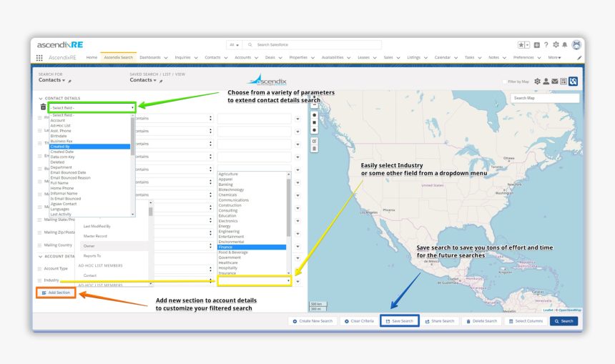This screenshot has height=364, width=615.
Task: Click the user avatar profile icon
Action: point(576,45)
